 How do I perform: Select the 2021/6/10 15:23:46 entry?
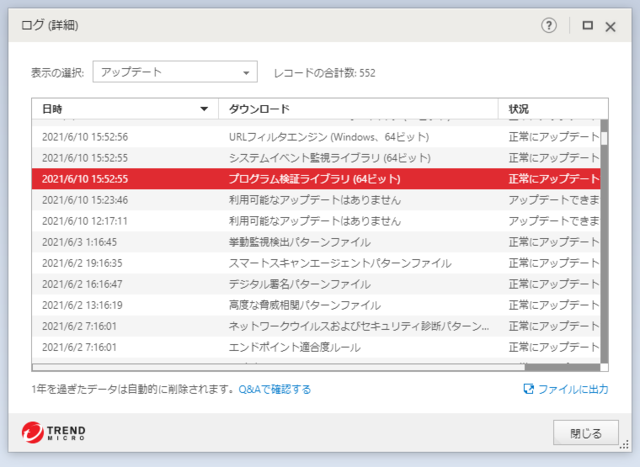click(316, 200)
